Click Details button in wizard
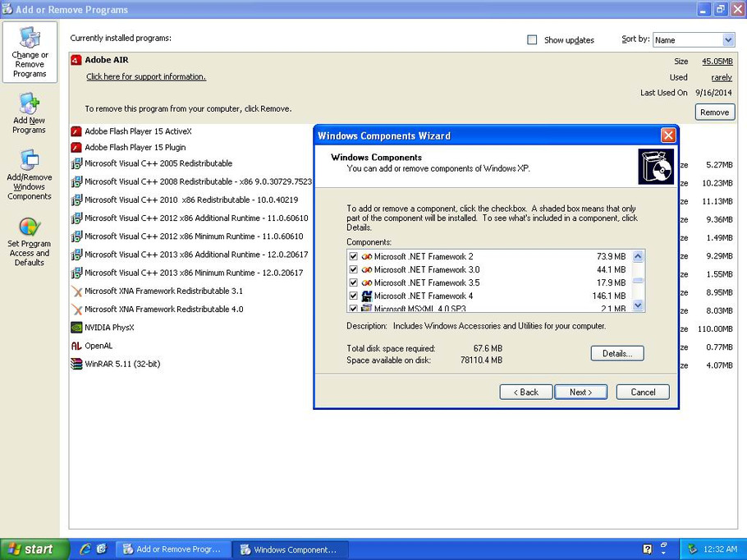This screenshot has width=747, height=560. pyautogui.click(x=617, y=354)
